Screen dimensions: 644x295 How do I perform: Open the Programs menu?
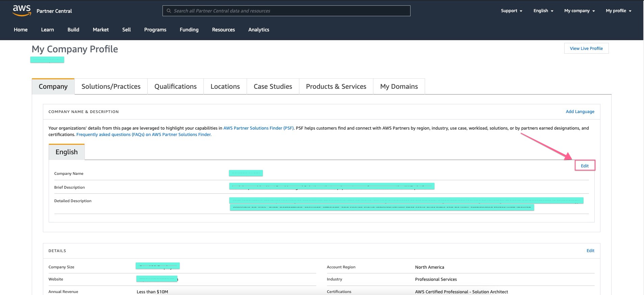point(155,30)
